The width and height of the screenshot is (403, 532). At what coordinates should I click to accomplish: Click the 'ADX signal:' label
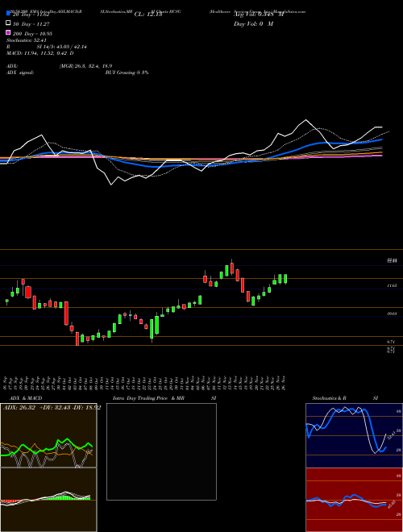tap(20, 73)
